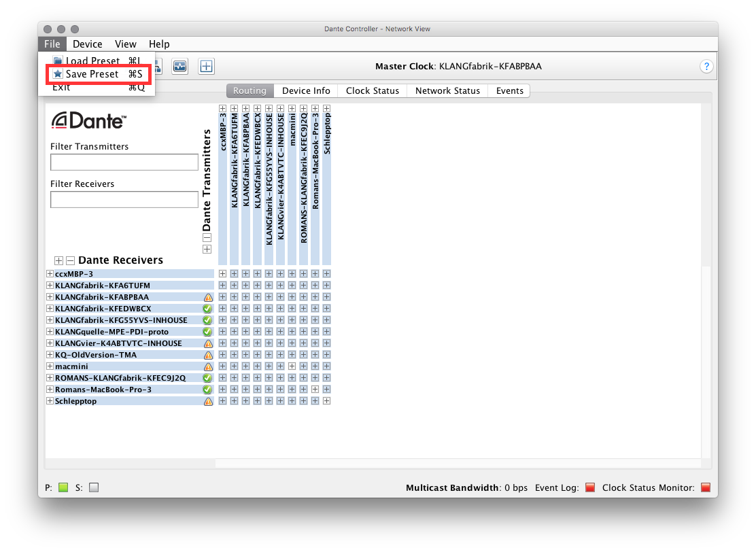Expand the Romans-MacBook-Pro-3 receiver row
Image resolution: width=756 pixels, height=552 pixels.
point(50,389)
